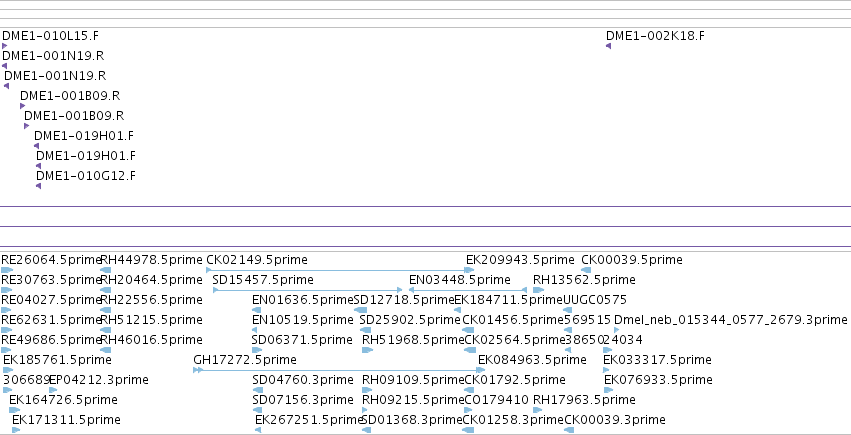The height and width of the screenshot is (435, 851).
Task: Open the RH09109.5prime label
Action: coord(413,380)
